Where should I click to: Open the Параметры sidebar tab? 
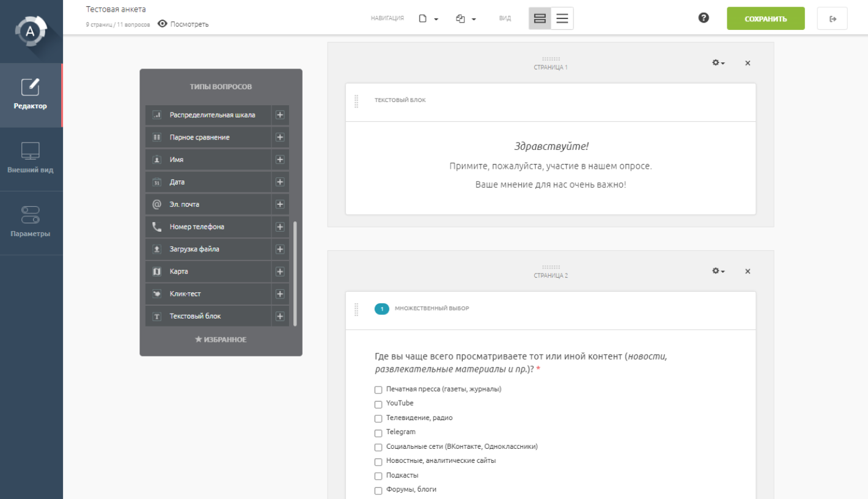click(x=31, y=223)
